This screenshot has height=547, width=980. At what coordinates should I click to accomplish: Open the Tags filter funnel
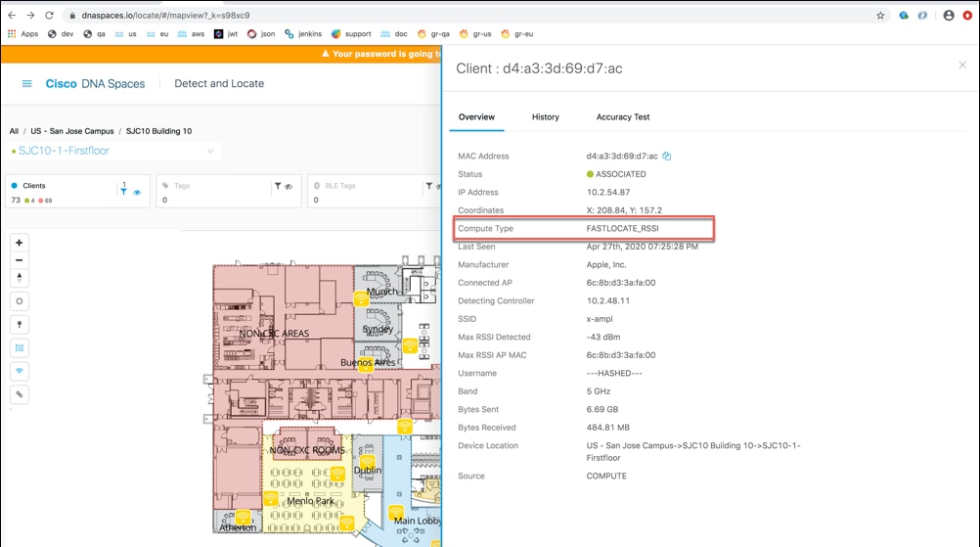point(278,186)
